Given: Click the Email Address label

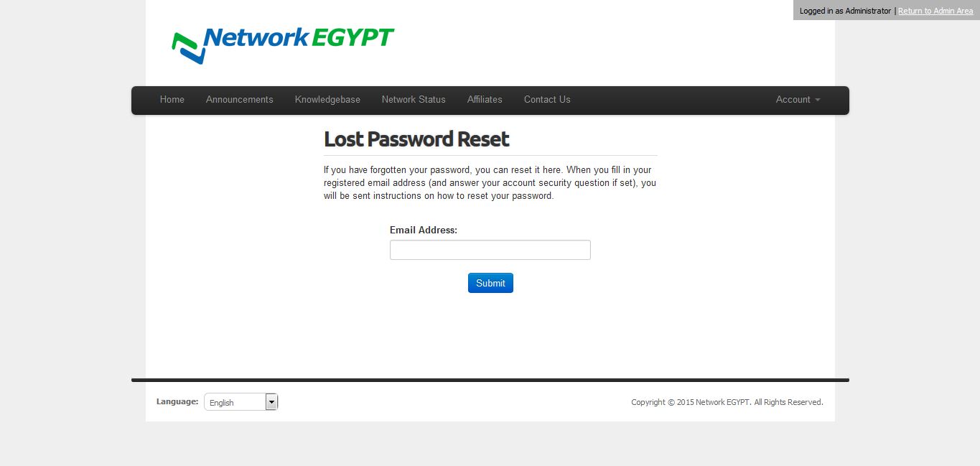Looking at the screenshot, I should click(424, 230).
